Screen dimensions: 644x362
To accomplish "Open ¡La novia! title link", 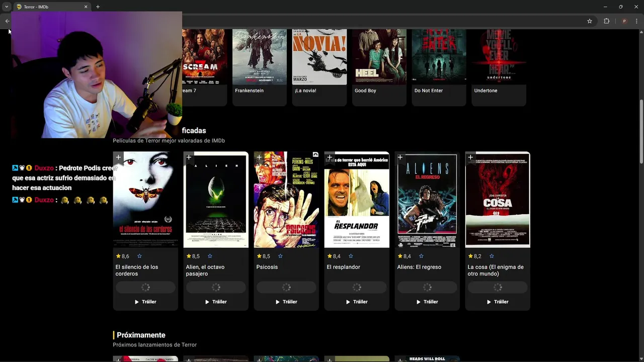I will (305, 90).
